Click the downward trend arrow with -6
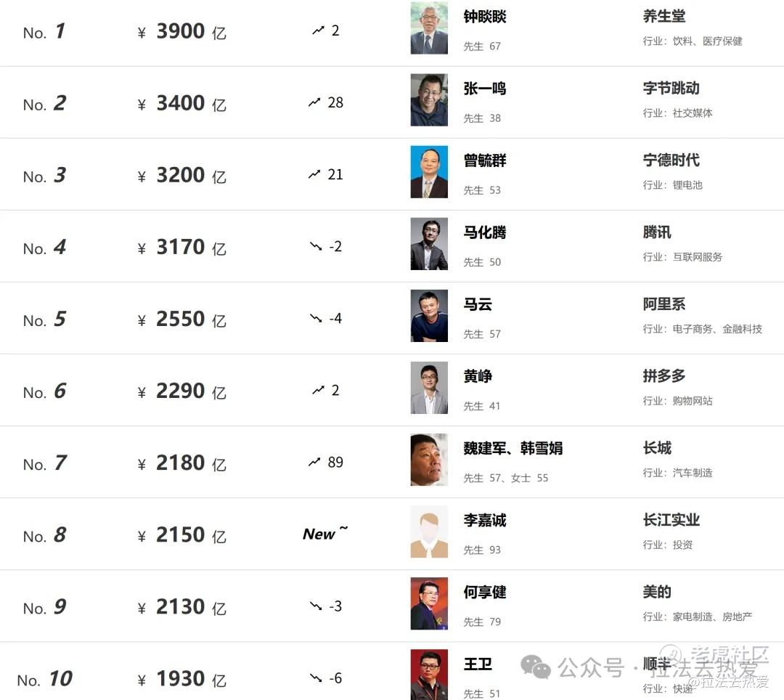This screenshot has height=700, width=784. click(316, 677)
